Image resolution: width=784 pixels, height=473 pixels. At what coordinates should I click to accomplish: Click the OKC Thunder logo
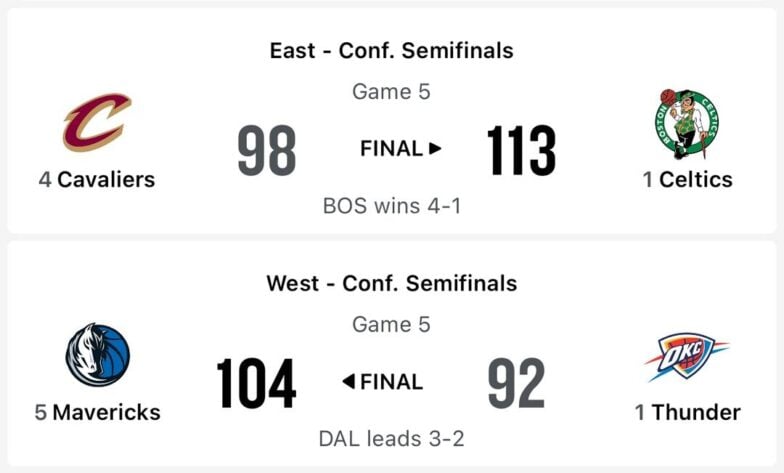click(x=686, y=357)
